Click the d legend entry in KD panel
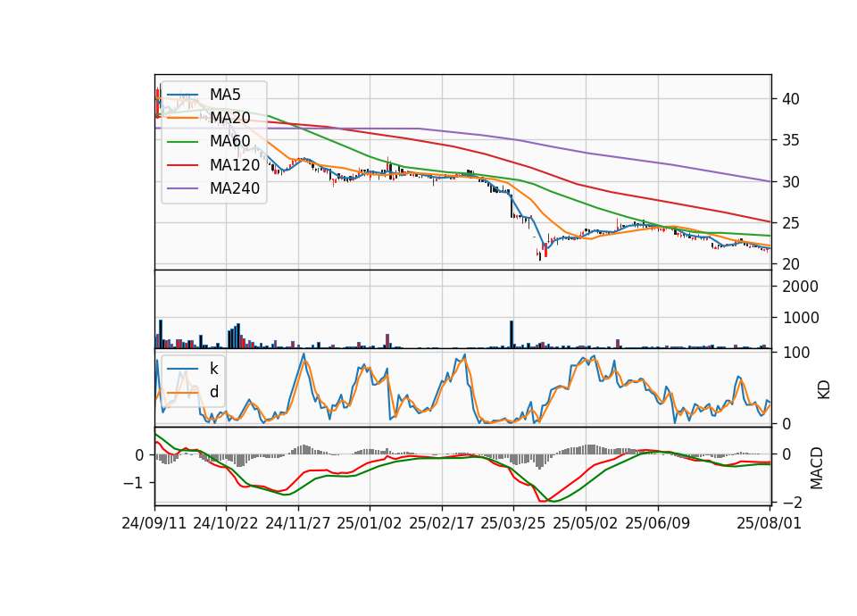857x616 pixels. tap(214, 392)
